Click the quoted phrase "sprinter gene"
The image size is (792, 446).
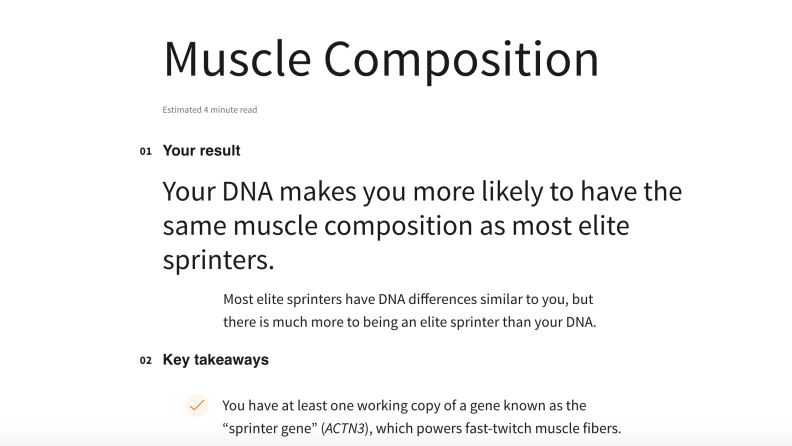pyautogui.click(x=270, y=428)
